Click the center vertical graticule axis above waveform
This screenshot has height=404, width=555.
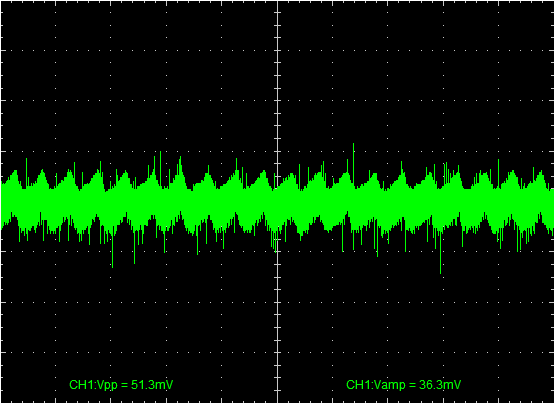click(278, 89)
